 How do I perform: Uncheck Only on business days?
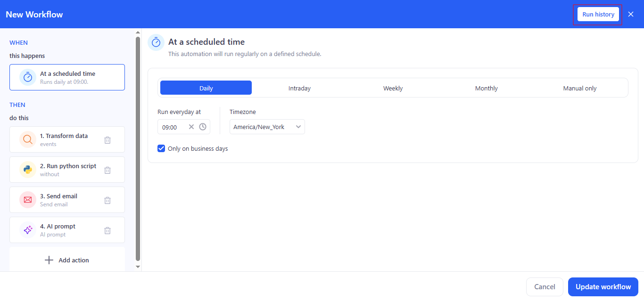(161, 148)
